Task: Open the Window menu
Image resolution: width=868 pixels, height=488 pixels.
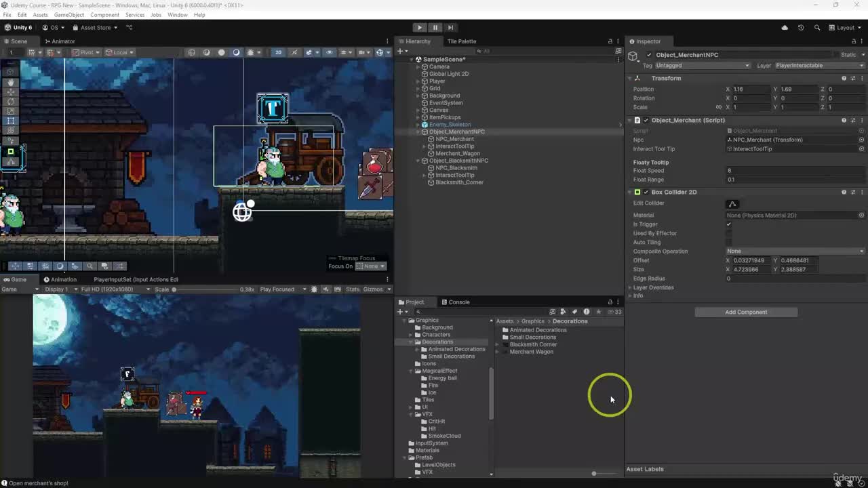Action: click(x=178, y=14)
